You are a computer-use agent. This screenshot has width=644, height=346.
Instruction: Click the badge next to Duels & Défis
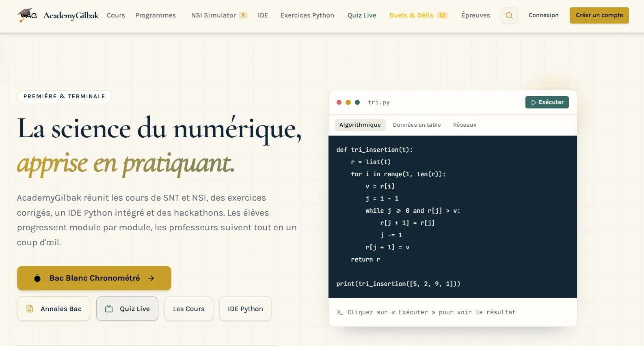[442, 15]
